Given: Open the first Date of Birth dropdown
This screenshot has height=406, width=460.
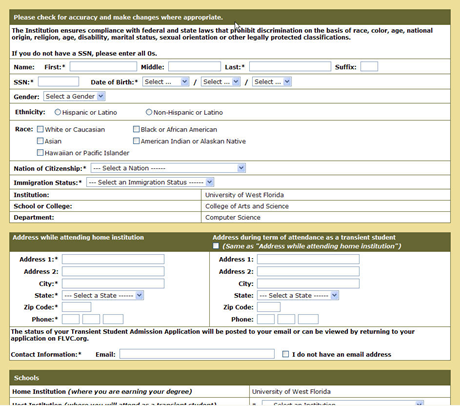Looking at the screenshot, I should pos(166,82).
